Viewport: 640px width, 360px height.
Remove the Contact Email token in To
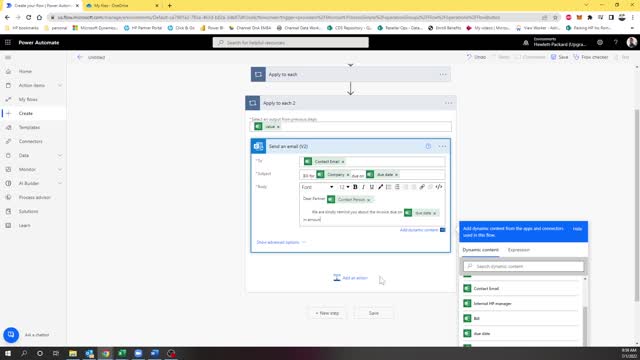click(x=343, y=162)
